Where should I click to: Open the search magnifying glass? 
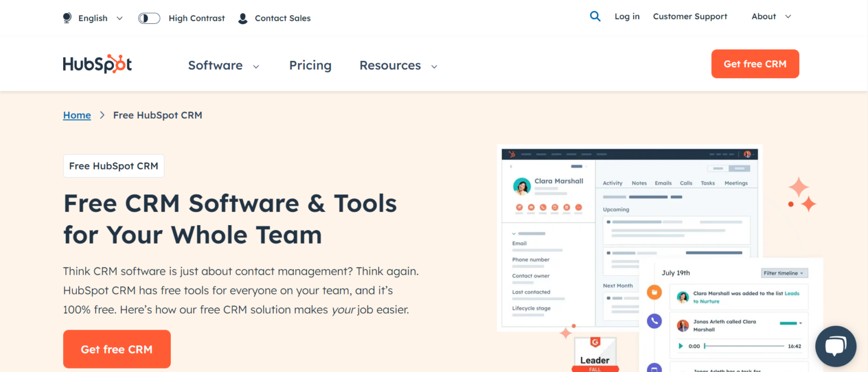coord(595,16)
